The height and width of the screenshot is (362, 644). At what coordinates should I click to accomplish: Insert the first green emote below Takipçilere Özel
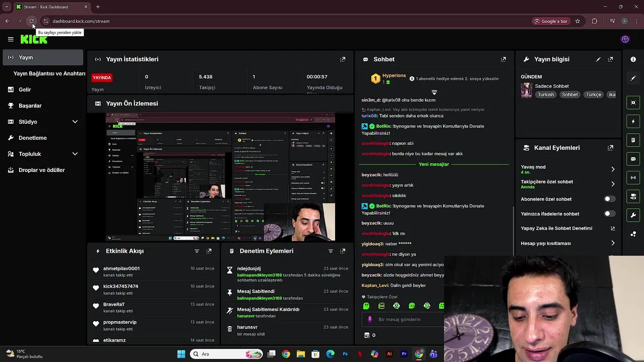[x=366, y=306]
